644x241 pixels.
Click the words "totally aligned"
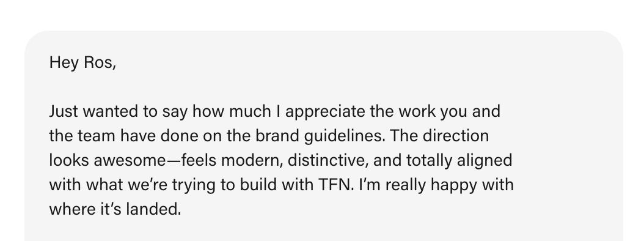click(459, 161)
